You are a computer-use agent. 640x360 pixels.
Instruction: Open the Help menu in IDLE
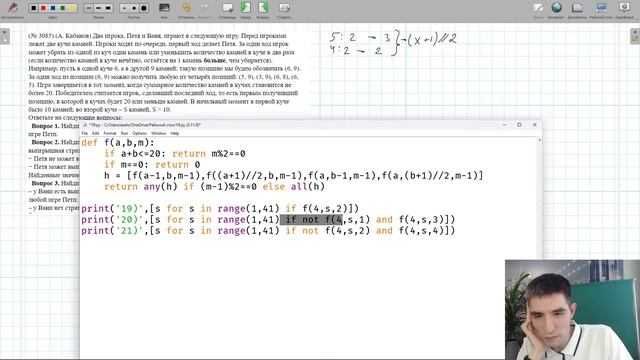[x=175, y=133]
